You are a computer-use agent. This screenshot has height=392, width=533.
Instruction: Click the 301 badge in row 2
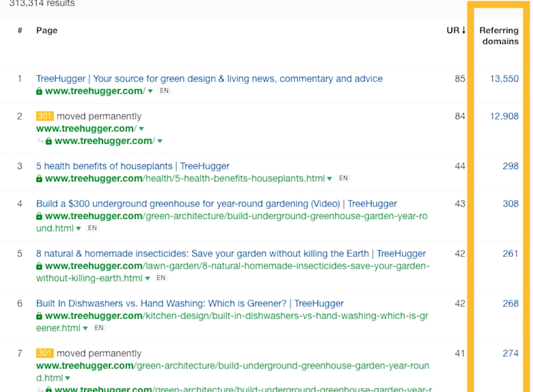[x=45, y=116]
